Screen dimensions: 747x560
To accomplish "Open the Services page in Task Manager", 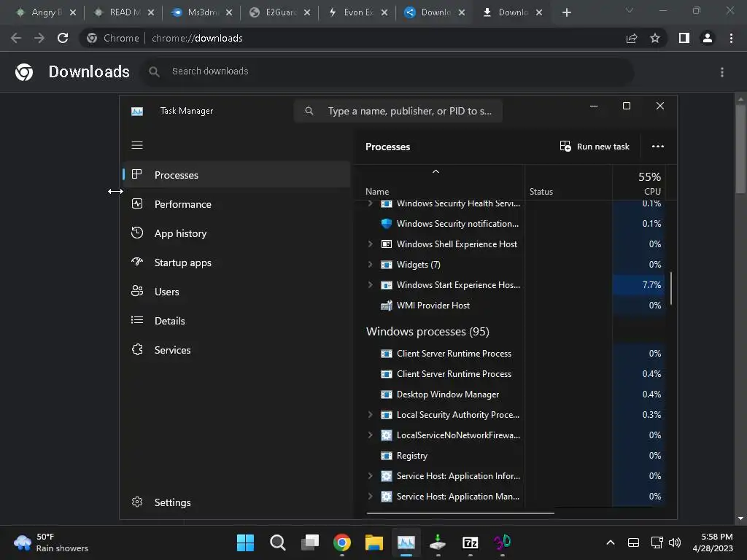I will click(237, 350).
